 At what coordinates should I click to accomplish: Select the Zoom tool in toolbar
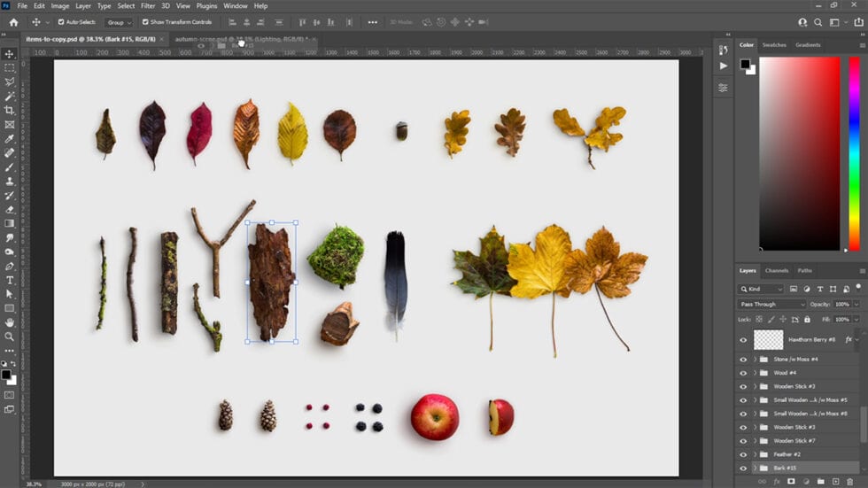(x=10, y=337)
